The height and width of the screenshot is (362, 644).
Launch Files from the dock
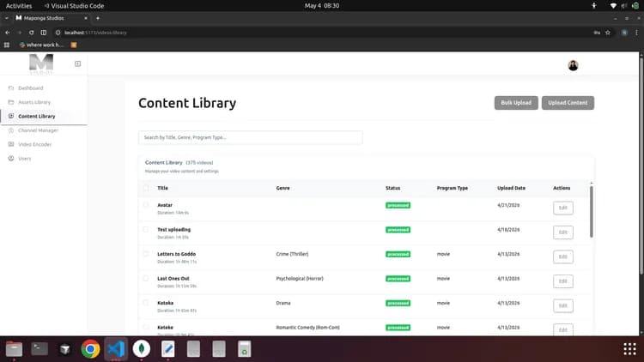click(x=14, y=349)
